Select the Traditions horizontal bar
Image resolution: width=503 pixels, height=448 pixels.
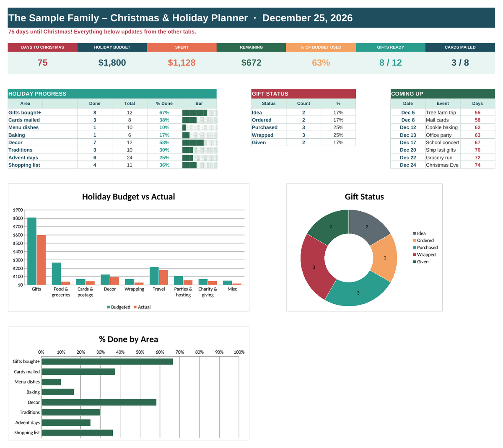pyautogui.click(x=71, y=412)
